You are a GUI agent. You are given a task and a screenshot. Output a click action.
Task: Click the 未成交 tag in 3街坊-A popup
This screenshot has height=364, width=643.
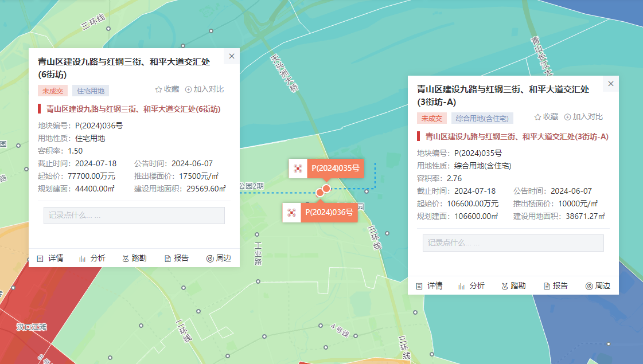pyautogui.click(x=432, y=118)
